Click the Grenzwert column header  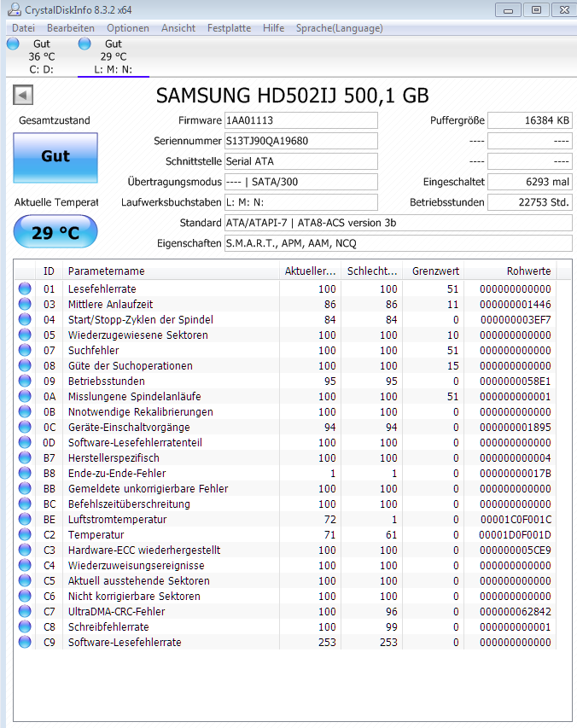click(433, 271)
